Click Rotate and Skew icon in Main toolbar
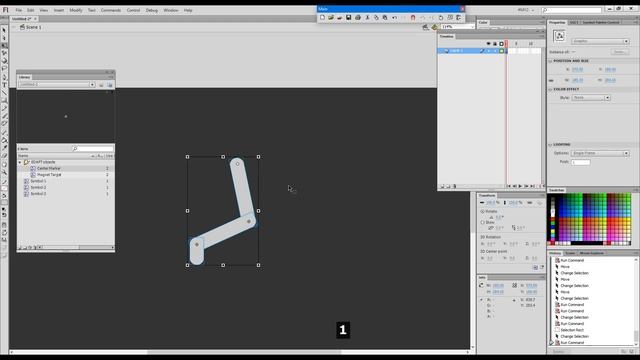The height and width of the screenshot is (360, 640). (441, 18)
